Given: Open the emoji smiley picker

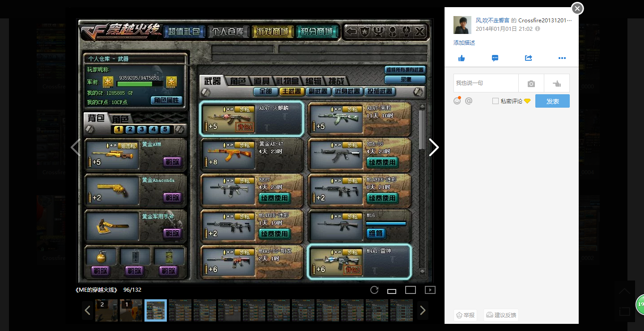Looking at the screenshot, I should (x=457, y=101).
